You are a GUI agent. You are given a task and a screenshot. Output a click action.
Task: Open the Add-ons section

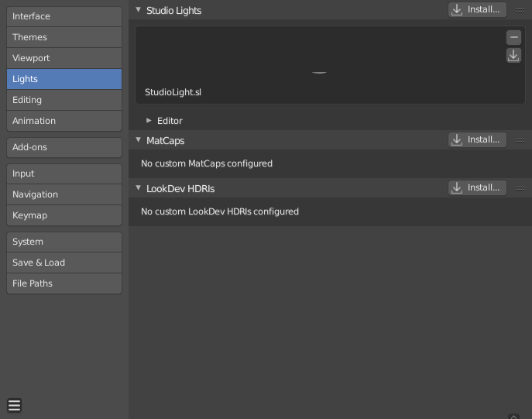pyautogui.click(x=64, y=147)
